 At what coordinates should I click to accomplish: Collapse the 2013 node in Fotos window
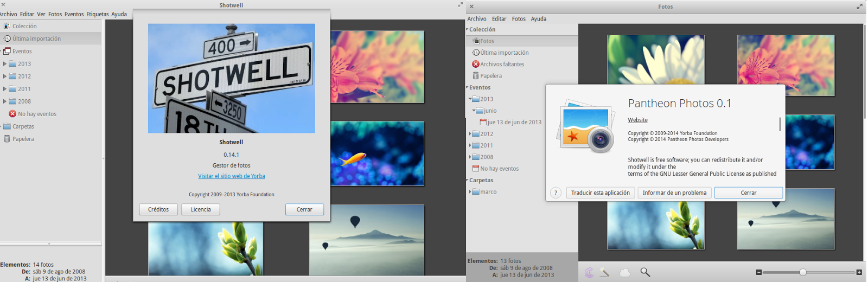[x=470, y=99]
